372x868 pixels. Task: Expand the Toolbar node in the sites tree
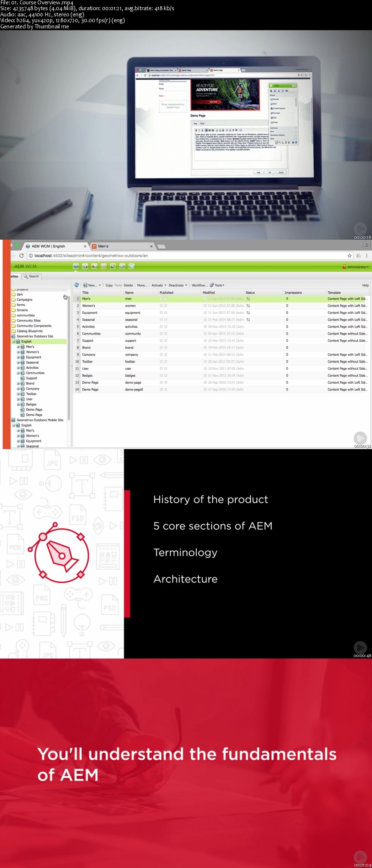(18, 394)
